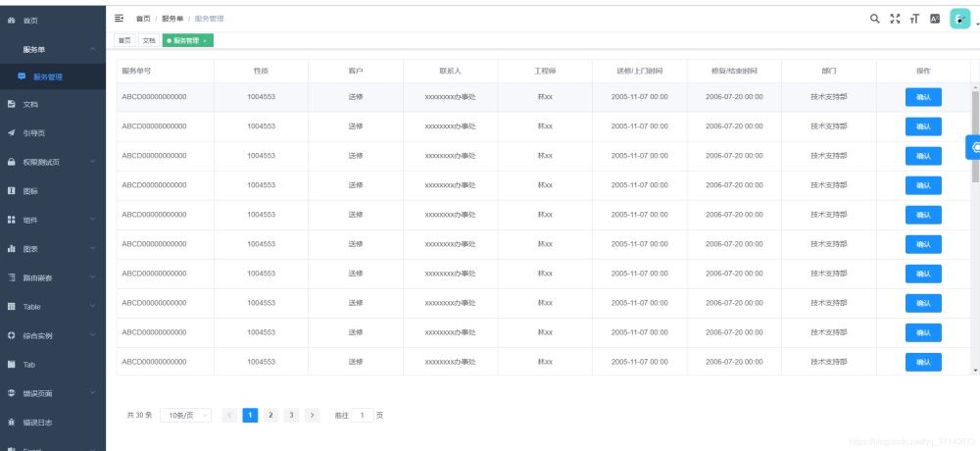The image size is (980, 451).
Task: Go to page 2 of the table
Action: click(x=270, y=416)
